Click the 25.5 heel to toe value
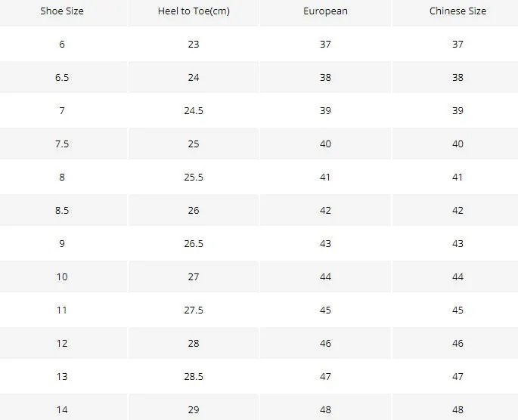 [x=194, y=178]
